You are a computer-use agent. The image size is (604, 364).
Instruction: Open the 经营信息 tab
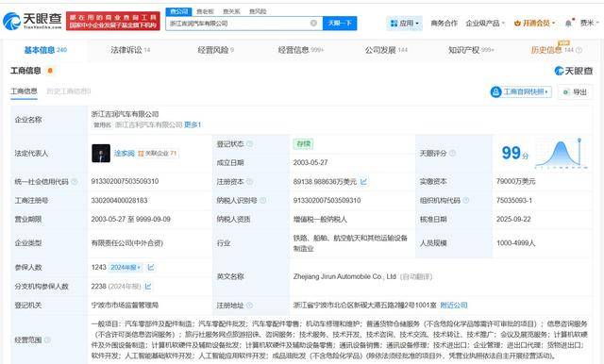click(x=301, y=50)
